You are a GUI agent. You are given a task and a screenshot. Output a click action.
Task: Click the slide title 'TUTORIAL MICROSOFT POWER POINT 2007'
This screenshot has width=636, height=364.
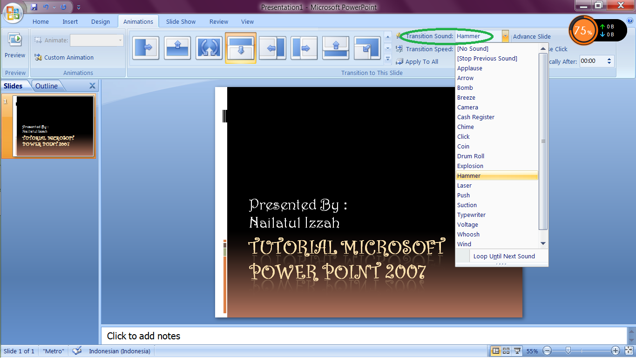[346, 259]
